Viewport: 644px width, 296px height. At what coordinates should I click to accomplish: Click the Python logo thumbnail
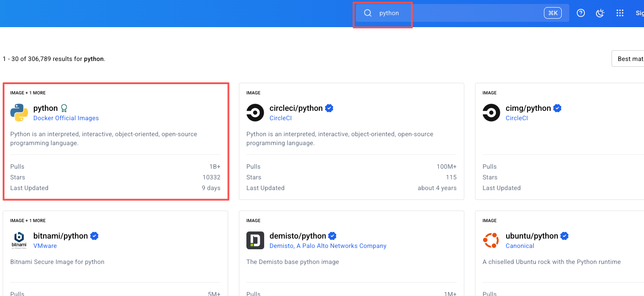point(19,113)
